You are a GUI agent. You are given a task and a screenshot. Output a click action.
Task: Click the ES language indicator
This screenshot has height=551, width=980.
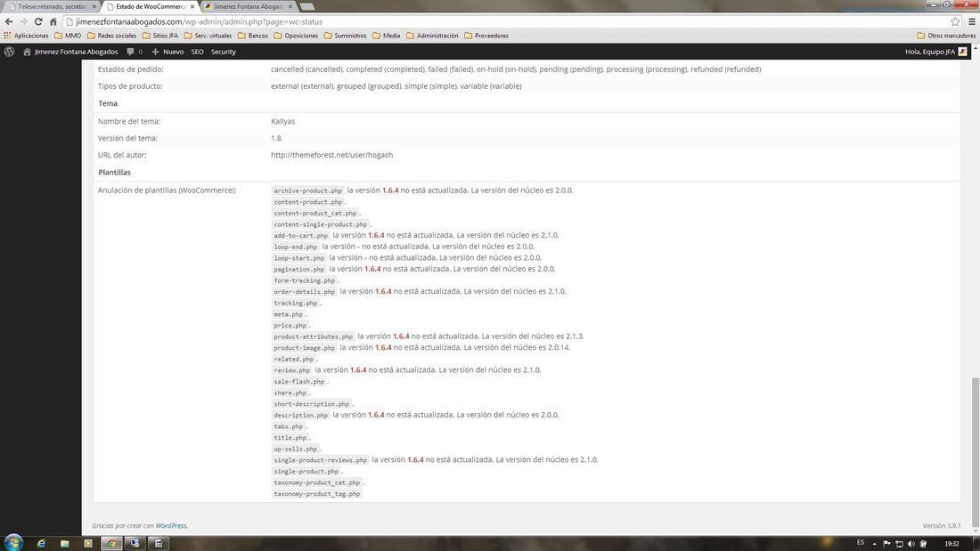[x=860, y=542]
